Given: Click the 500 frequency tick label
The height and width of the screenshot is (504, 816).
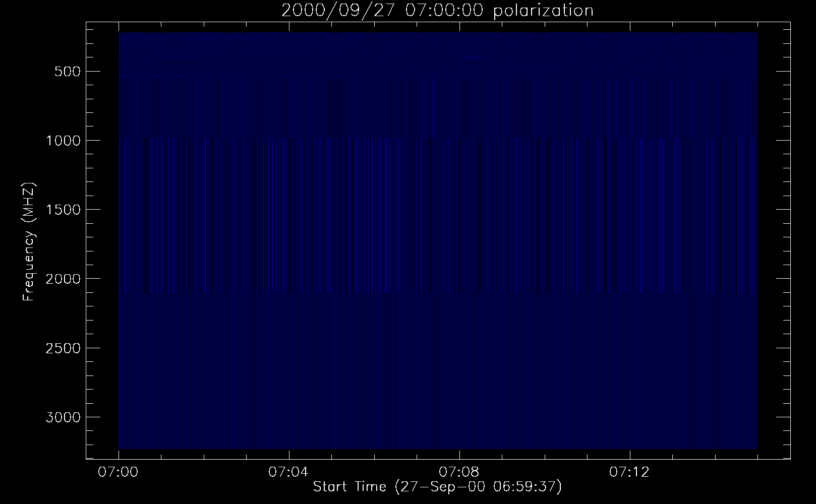Looking at the screenshot, I should 68,71.
